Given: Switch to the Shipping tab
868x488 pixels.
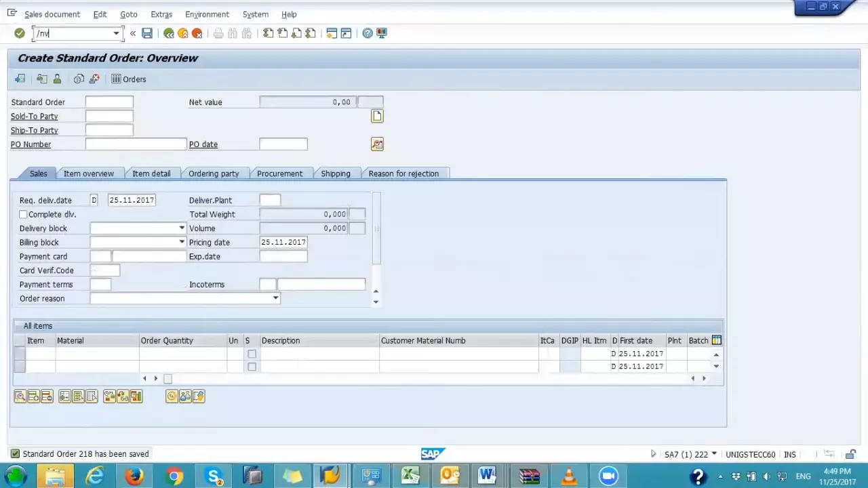Looking at the screenshot, I should point(335,174).
